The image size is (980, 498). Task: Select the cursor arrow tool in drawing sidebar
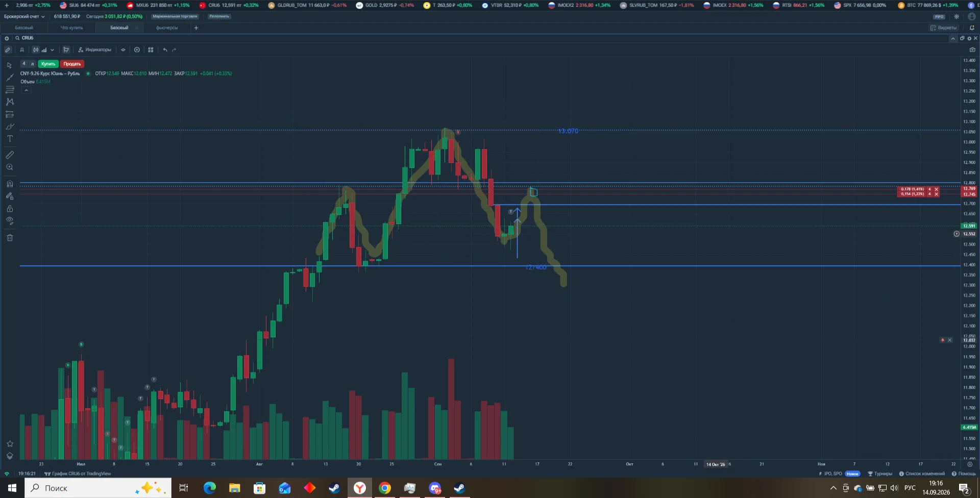coord(9,65)
